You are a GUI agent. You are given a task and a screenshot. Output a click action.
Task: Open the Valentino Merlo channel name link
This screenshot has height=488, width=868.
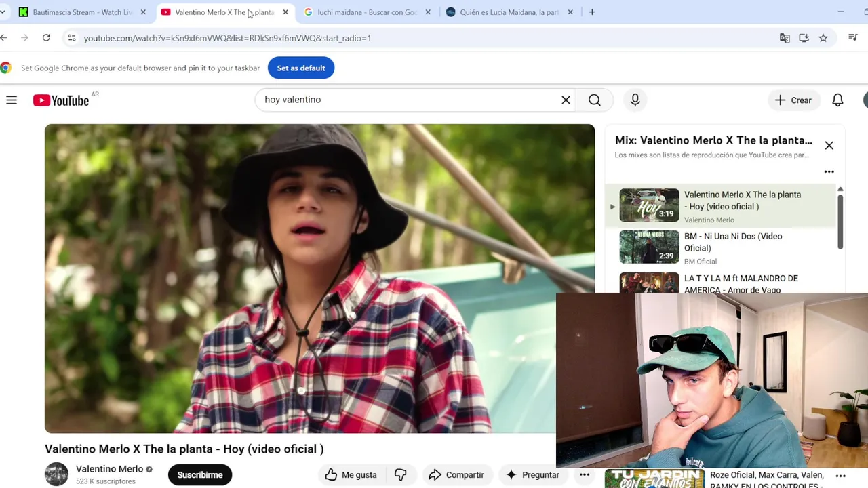point(109,469)
